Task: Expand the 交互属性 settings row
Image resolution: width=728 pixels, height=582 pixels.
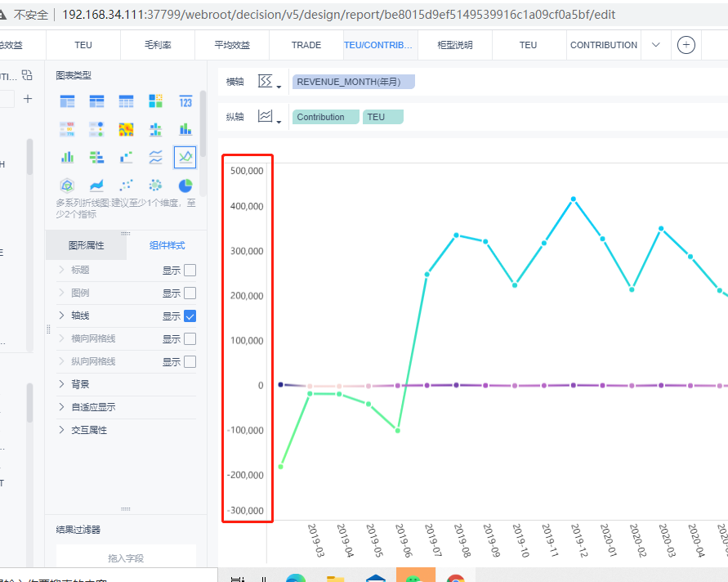Action: (x=61, y=430)
